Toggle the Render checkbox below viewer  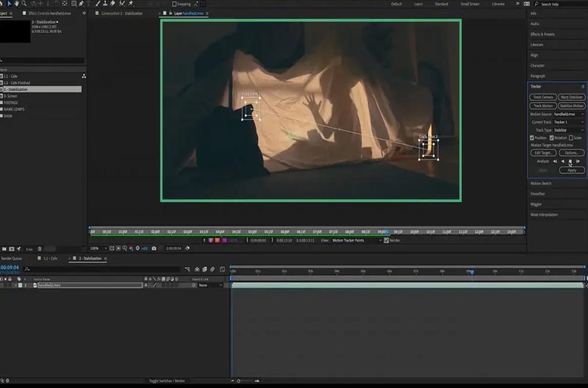(386, 241)
